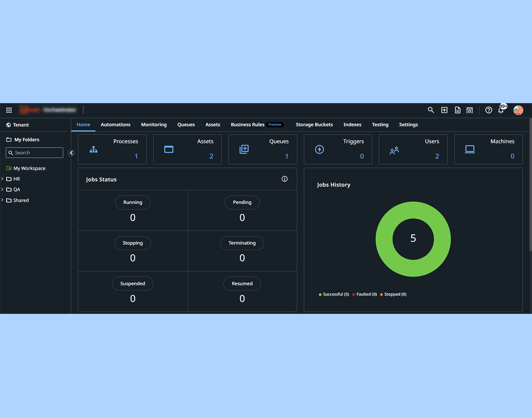Click the Terminating jobs status button
Viewport: 532px width, 417px height.
point(242,243)
